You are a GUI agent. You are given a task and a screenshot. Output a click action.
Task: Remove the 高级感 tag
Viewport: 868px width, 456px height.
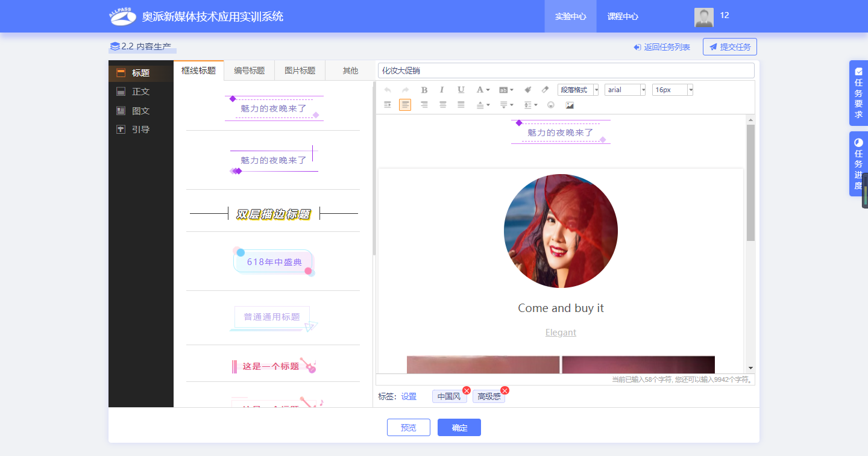[505, 390]
